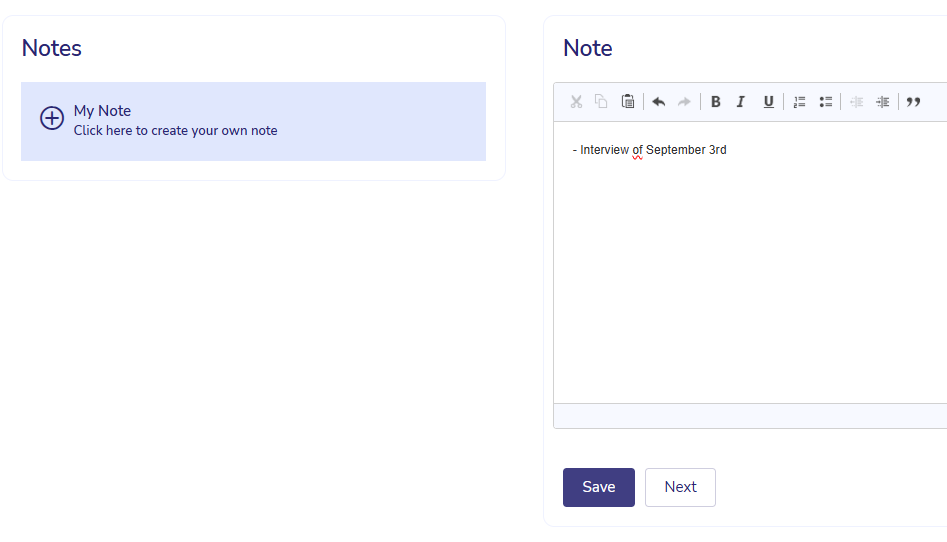Toggle underline formatting
Viewport: 947px width, 542px height.
click(768, 102)
